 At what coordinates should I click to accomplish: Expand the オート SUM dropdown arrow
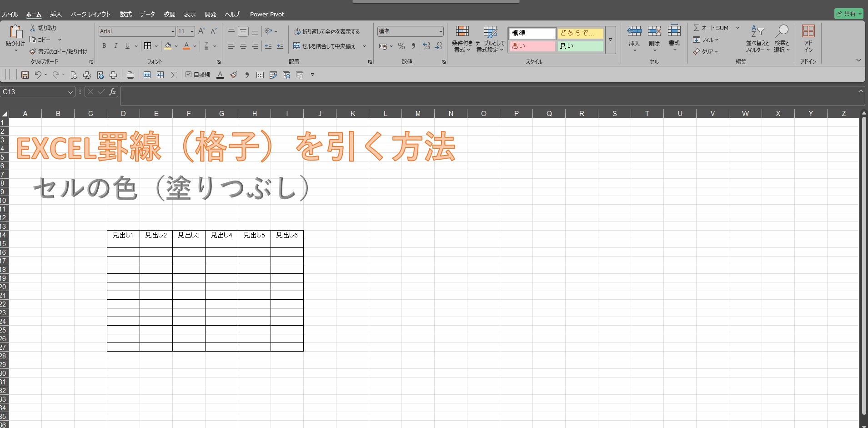pyautogui.click(x=738, y=28)
